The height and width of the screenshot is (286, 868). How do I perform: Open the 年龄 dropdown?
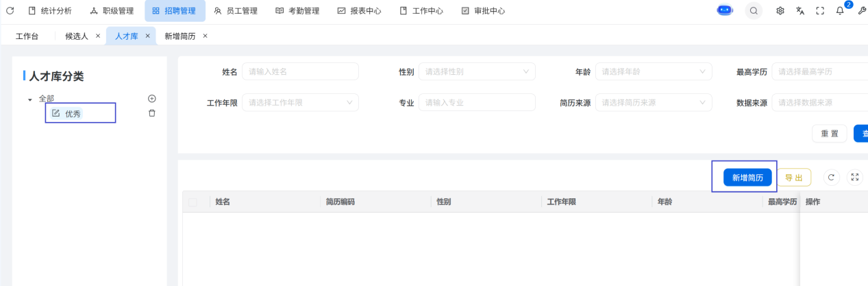[654, 71]
